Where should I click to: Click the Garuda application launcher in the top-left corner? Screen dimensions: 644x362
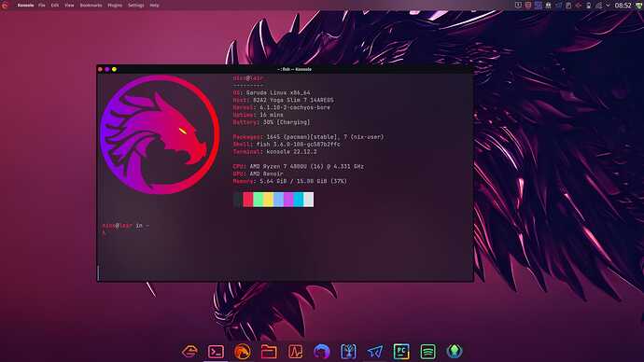click(x=5, y=6)
